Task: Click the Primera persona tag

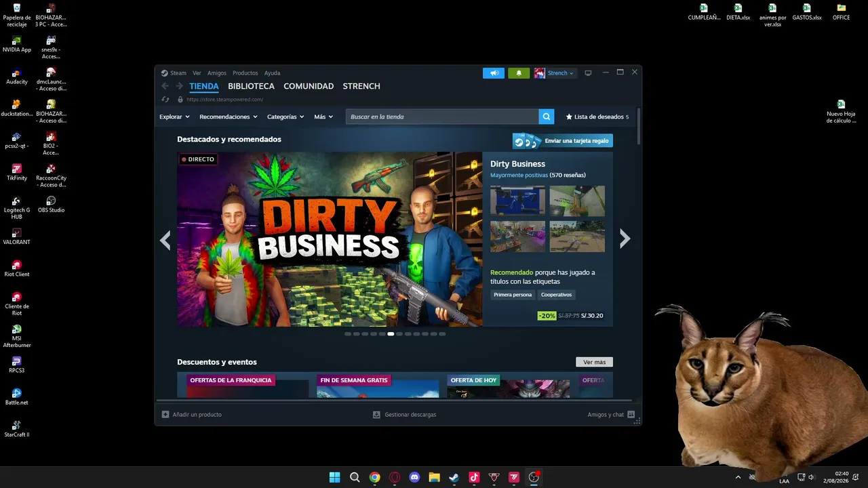Action: [x=513, y=295]
